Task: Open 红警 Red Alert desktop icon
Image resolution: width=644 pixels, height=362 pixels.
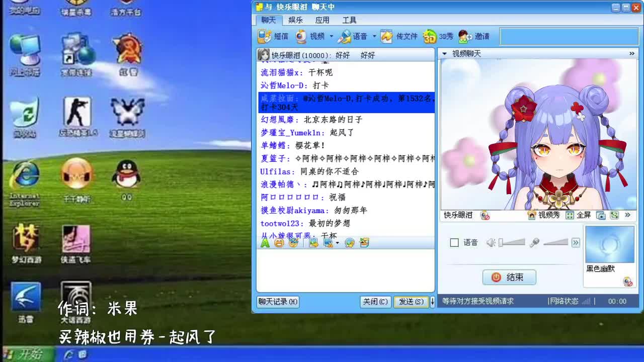Action: click(x=128, y=55)
